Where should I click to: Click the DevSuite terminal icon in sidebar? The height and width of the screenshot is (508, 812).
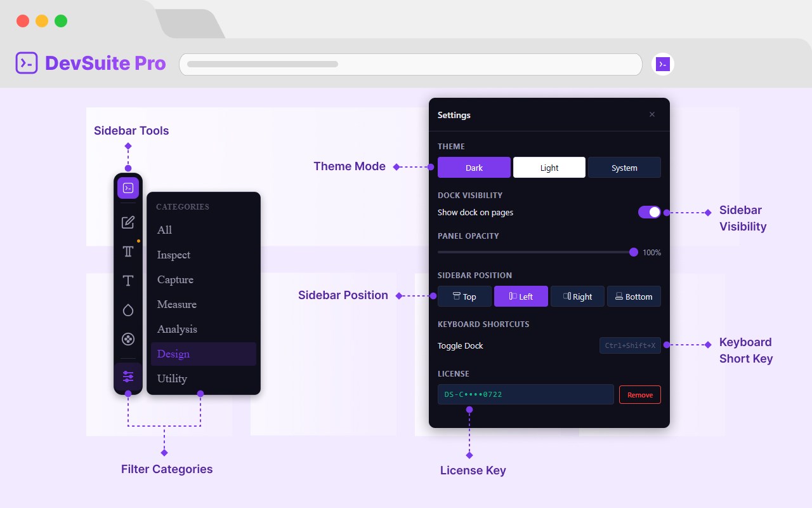[128, 188]
